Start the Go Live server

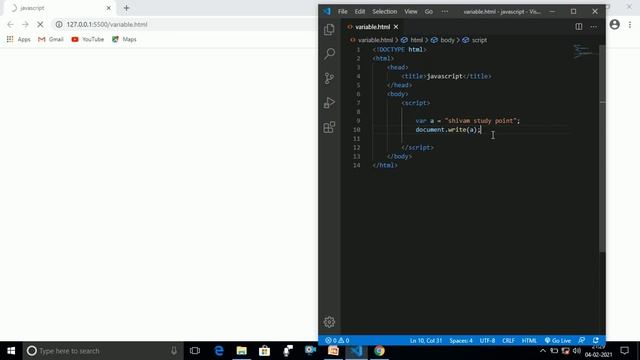click(x=558, y=340)
